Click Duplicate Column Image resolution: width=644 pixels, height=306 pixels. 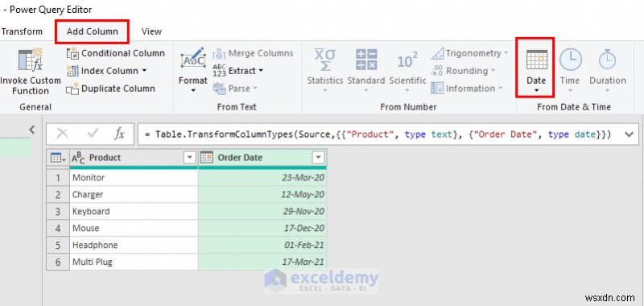click(111, 89)
